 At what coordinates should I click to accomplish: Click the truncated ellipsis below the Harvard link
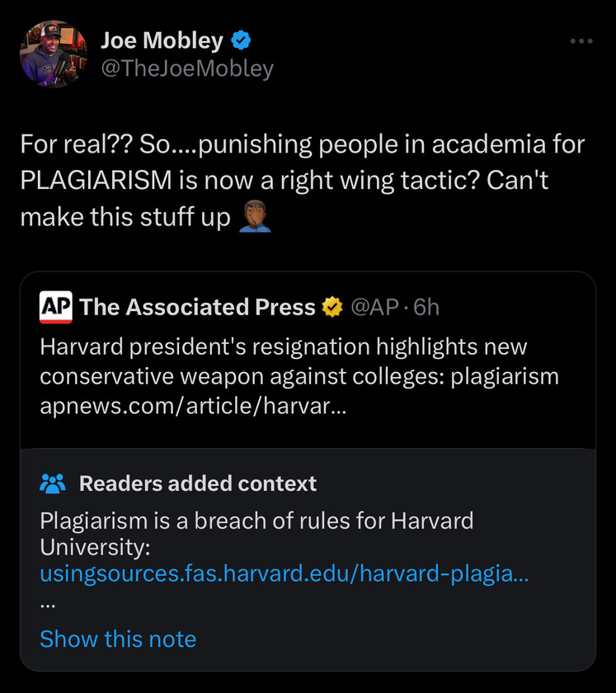click(x=47, y=606)
